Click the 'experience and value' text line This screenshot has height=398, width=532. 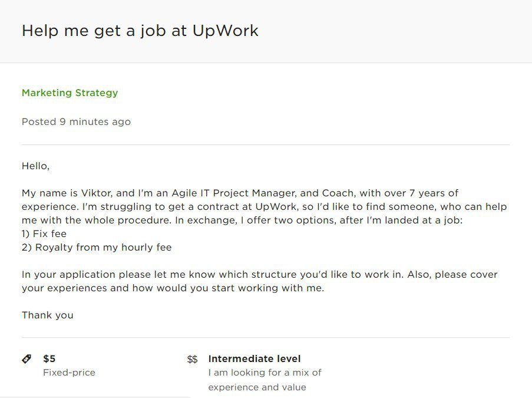point(257,387)
